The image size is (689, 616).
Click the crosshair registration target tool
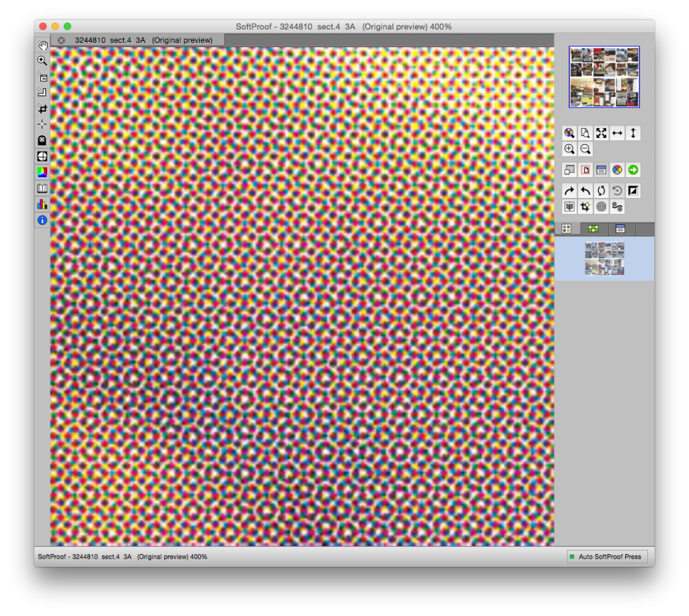[42, 156]
